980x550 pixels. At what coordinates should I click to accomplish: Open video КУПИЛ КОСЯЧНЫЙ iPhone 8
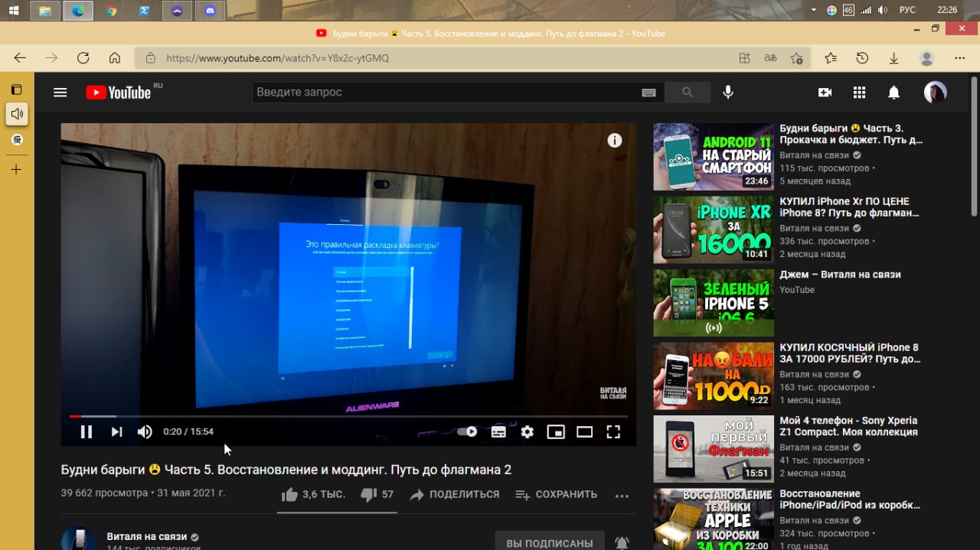[x=851, y=353]
